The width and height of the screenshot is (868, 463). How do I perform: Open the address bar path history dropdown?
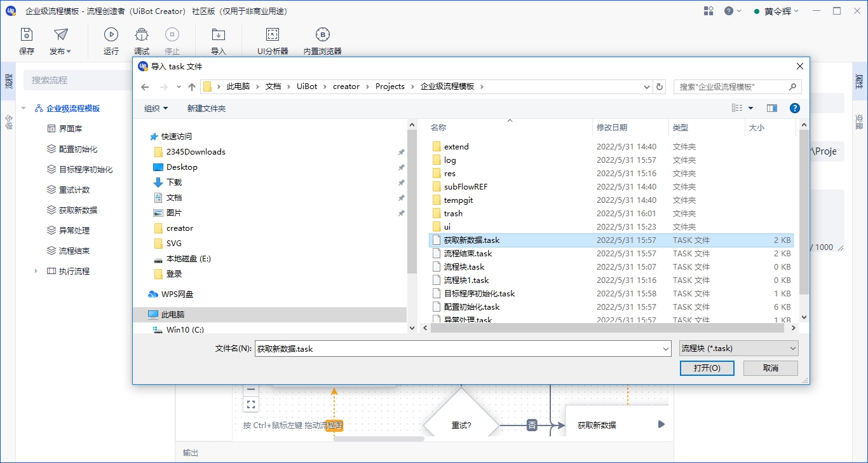[647, 86]
